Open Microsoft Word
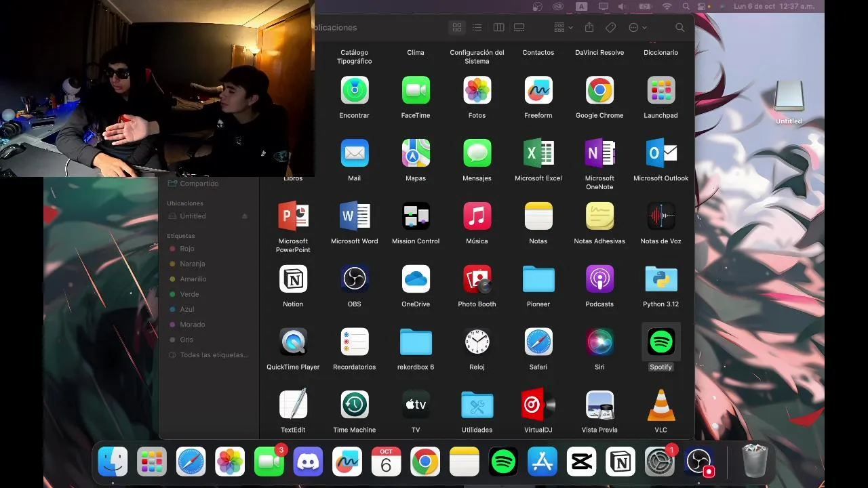The image size is (868, 488). click(x=355, y=216)
